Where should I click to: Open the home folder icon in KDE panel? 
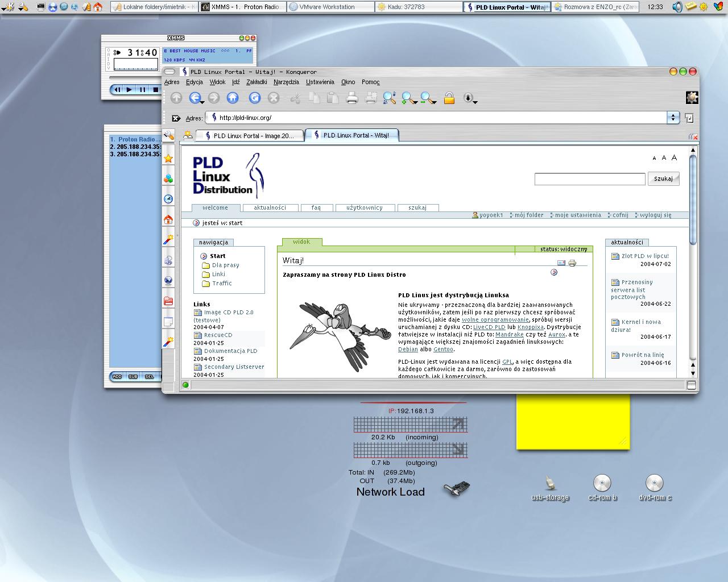point(98,7)
